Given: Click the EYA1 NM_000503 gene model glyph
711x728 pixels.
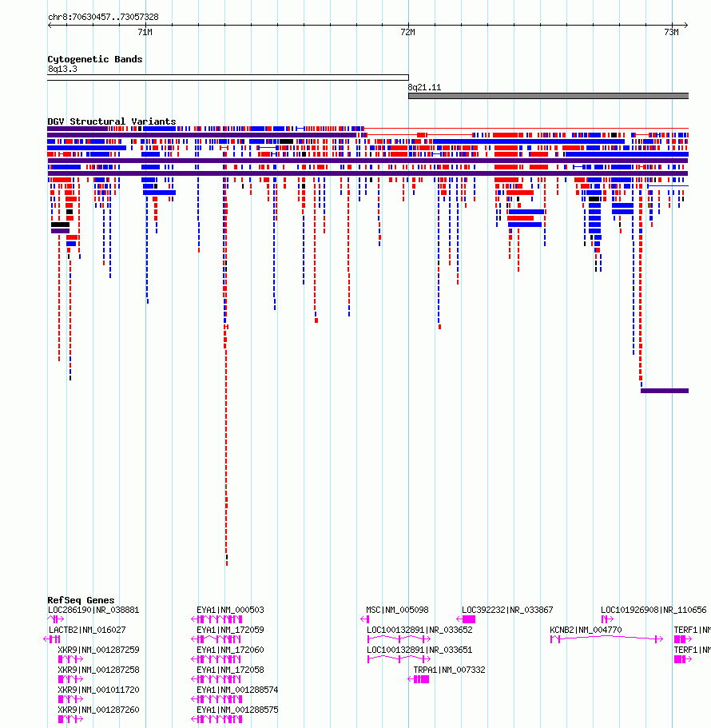Looking at the screenshot, I should pos(216,619).
